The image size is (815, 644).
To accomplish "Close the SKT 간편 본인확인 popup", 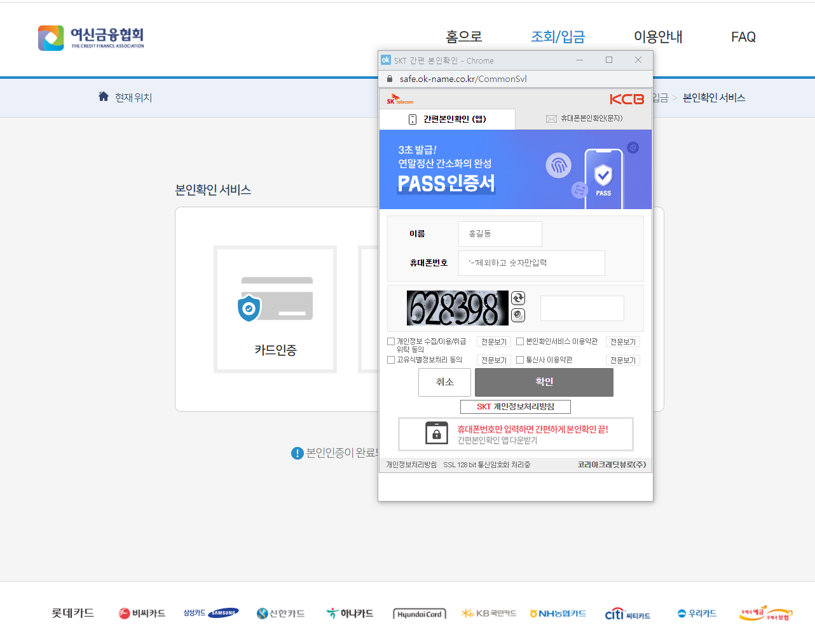I will click(x=638, y=60).
